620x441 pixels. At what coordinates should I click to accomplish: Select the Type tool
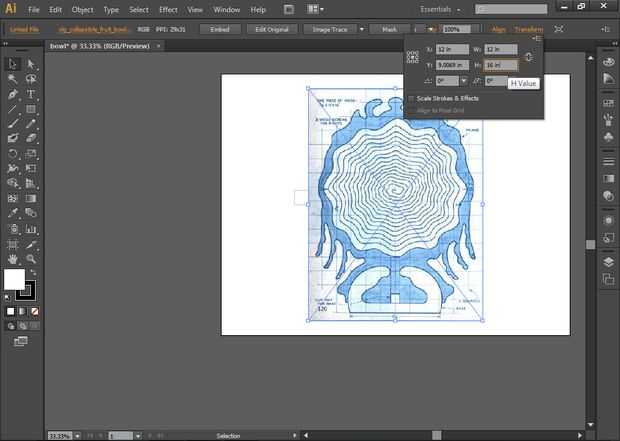pos(31,93)
